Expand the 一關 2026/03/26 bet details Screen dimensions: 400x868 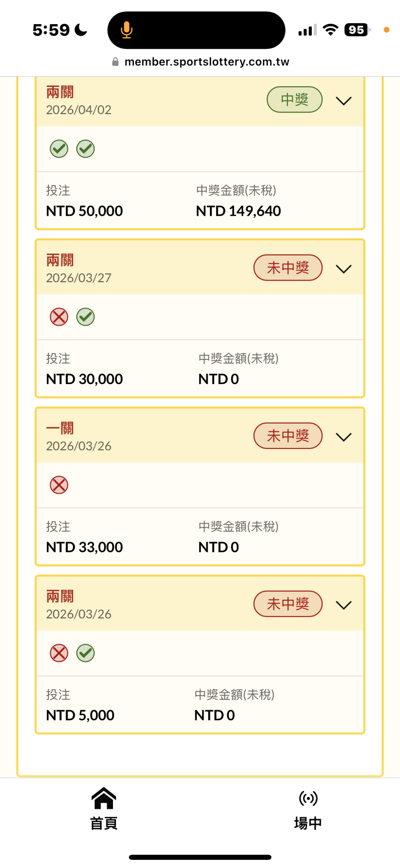pos(343,437)
